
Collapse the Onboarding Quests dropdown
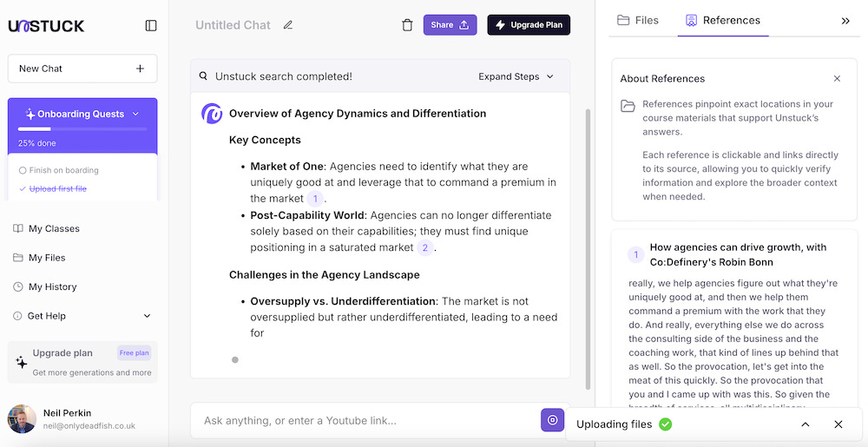135,114
